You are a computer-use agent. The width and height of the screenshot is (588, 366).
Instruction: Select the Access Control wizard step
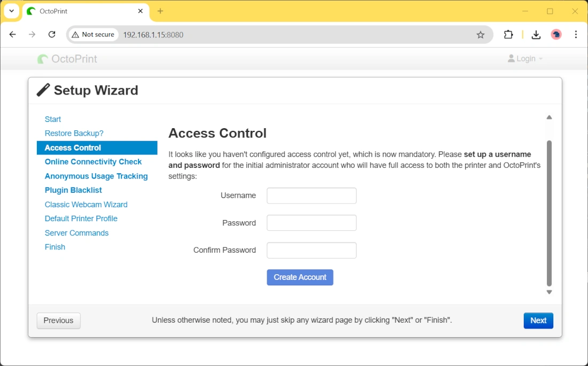pyautogui.click(x=97, y=148)
